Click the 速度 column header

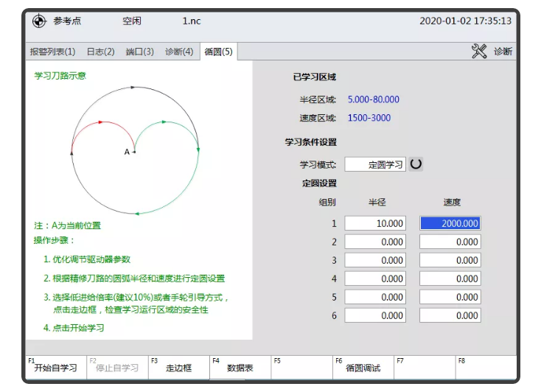(x=452, y=202)
